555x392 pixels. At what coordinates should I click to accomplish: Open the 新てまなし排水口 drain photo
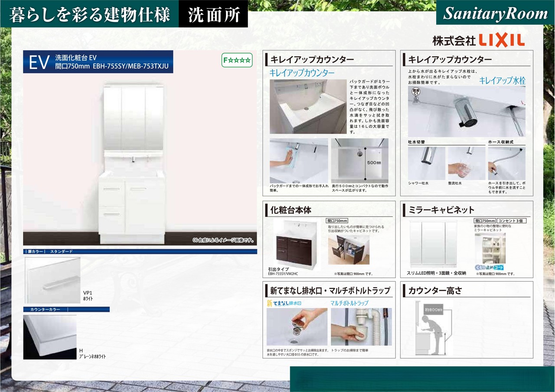click(297, 327)
